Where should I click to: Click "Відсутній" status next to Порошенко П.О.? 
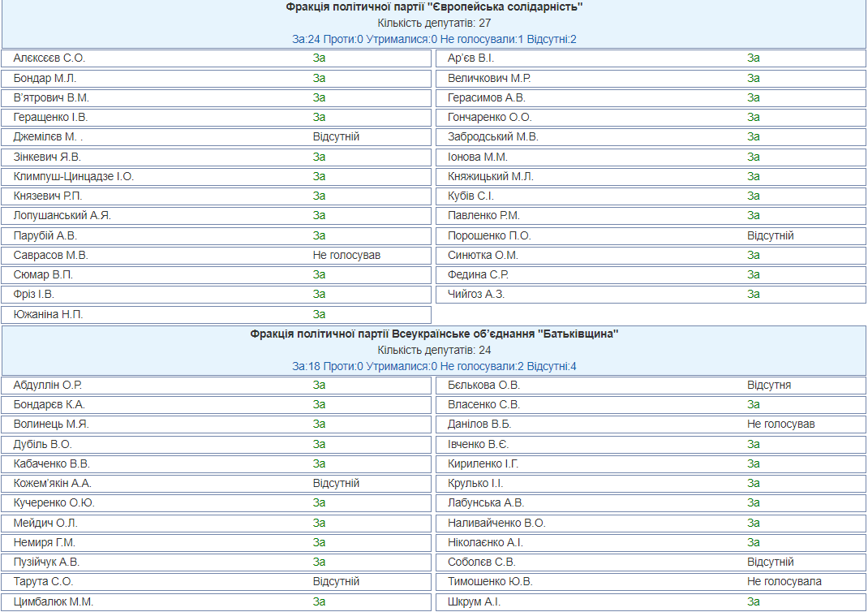(x=771, y=235)
